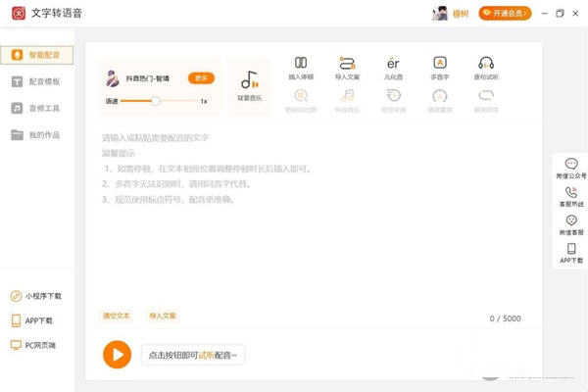Click the dimmed speed icon under 儿化音
Viewport: 588px width, 392px height.
393,96
